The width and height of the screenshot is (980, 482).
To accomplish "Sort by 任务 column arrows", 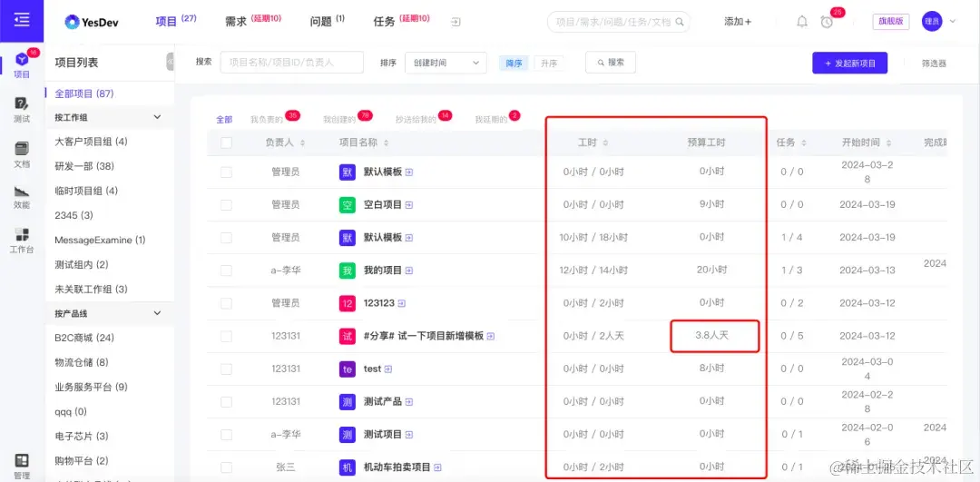I will tap(804, 143).
